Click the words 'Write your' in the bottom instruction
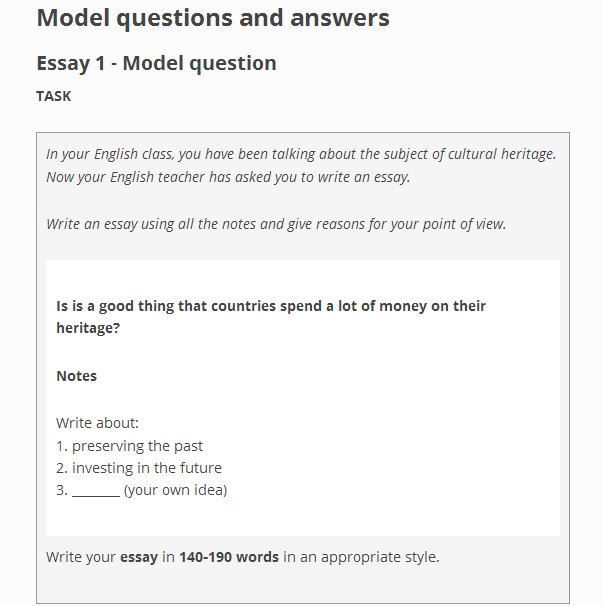 point(81,557)
